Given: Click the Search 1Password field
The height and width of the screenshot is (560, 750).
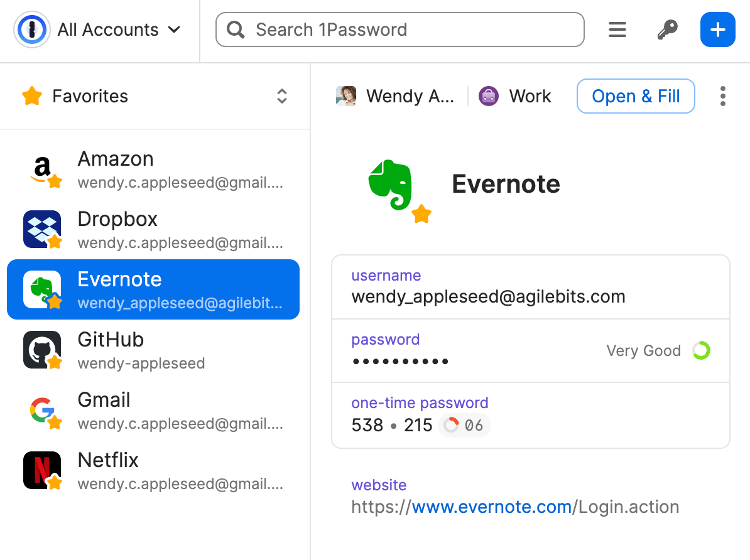Looking at the screenshot, I should (x=400, y=30).
